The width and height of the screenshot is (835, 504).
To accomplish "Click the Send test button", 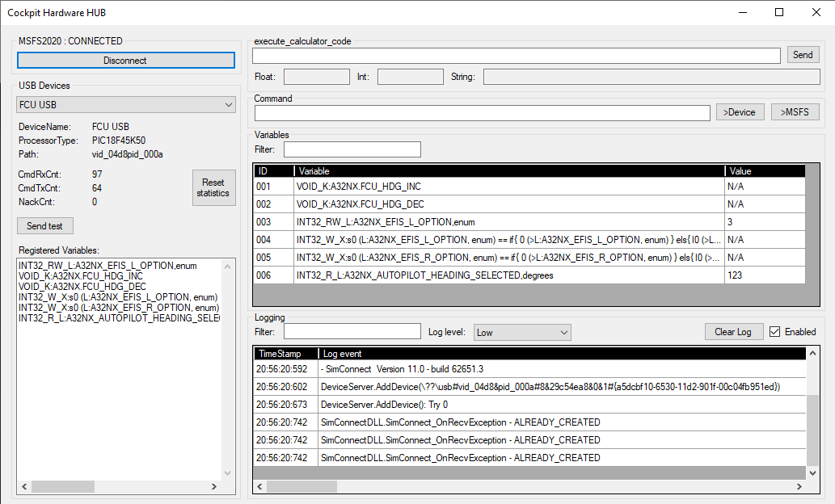I will [44, 225].
